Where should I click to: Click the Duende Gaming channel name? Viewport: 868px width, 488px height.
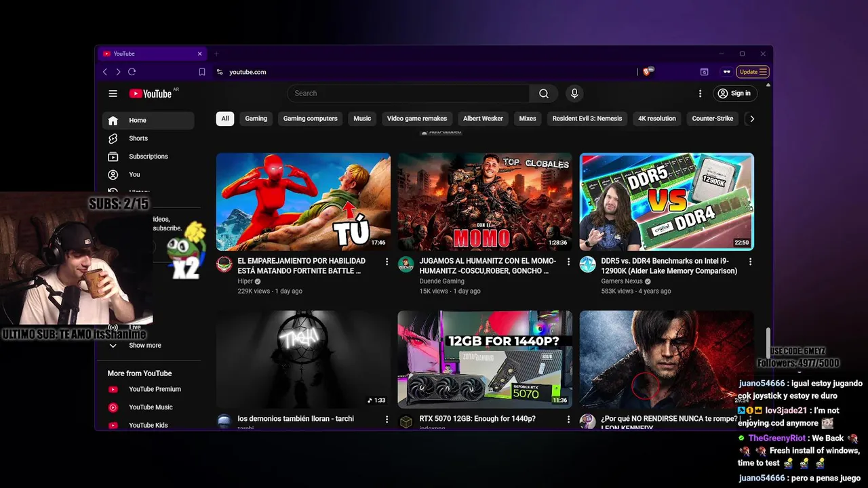[441, 281]
